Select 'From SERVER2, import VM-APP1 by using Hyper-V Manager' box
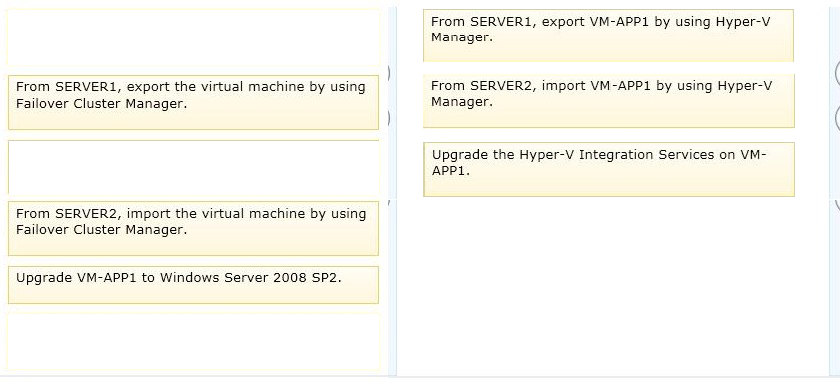840x383 pixels. click(x=609, y=101)
